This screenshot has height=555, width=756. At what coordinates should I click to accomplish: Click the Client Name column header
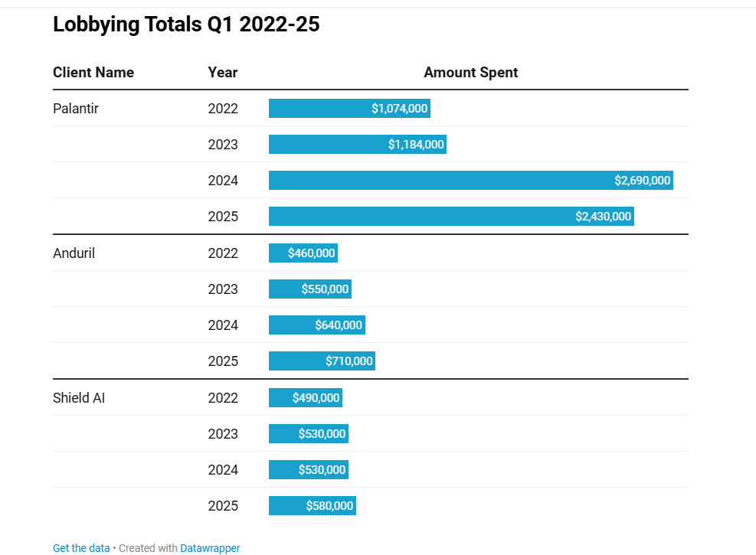(x=93, y=73)
